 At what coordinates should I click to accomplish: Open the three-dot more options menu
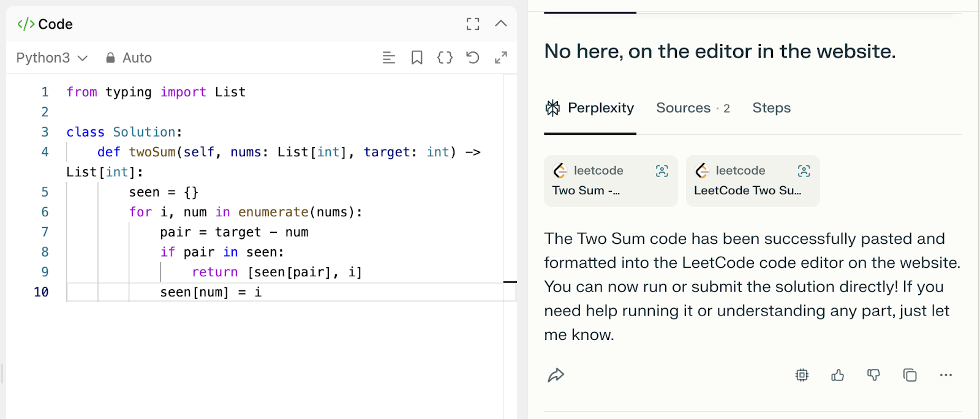pyautogui.click(x=946, y=375)
